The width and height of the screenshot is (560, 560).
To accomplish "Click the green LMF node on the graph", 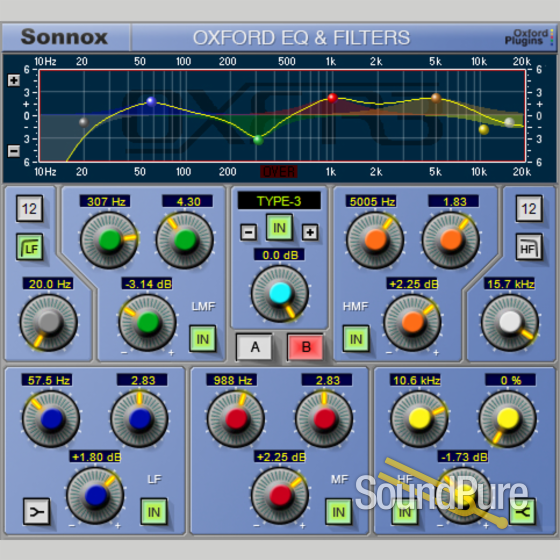I will (258, 140).
